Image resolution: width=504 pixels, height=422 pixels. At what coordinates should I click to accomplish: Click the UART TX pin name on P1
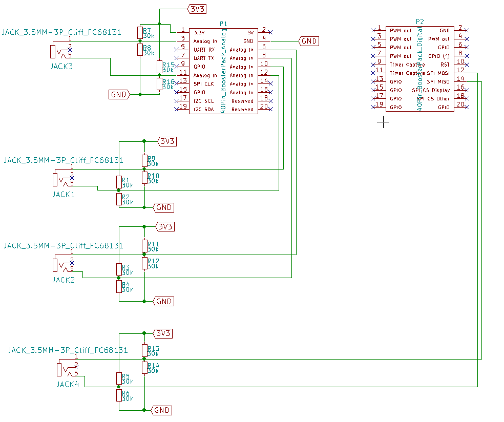(204, 58)
